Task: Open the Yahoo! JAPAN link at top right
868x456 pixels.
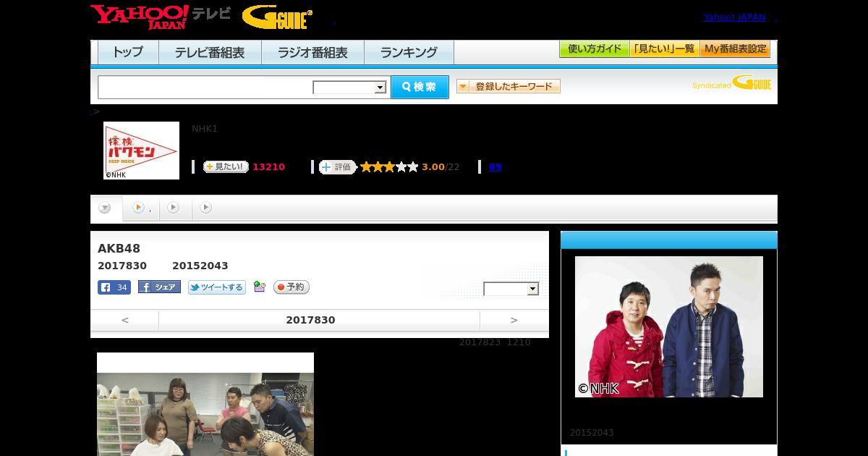Action: click(x=734, y=17)
